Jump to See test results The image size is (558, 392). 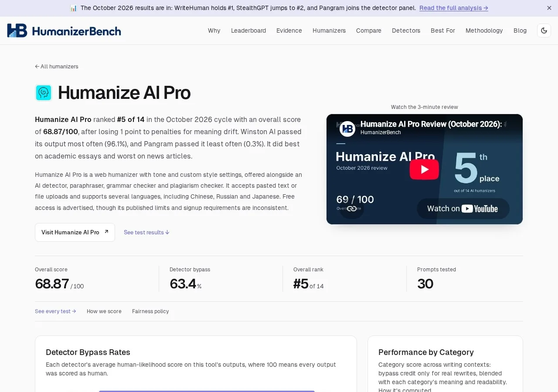[146, 232]
